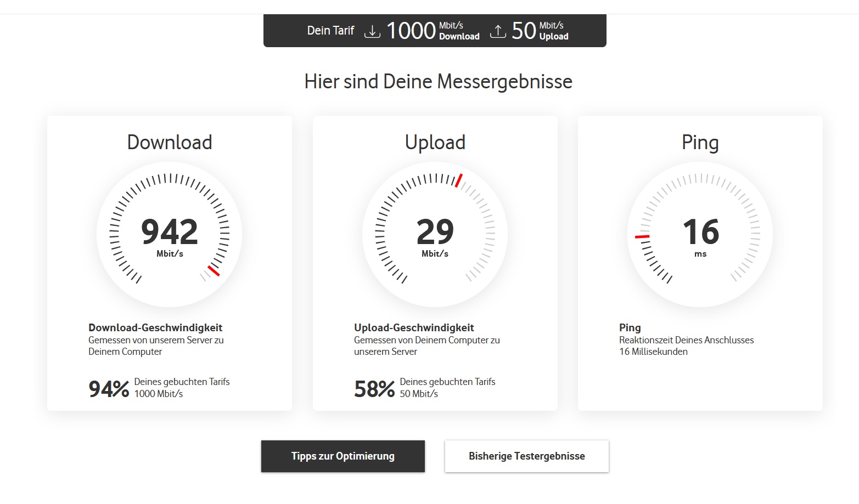Click the Hier sind Deine Messergebnisse heading

point(438,81)
